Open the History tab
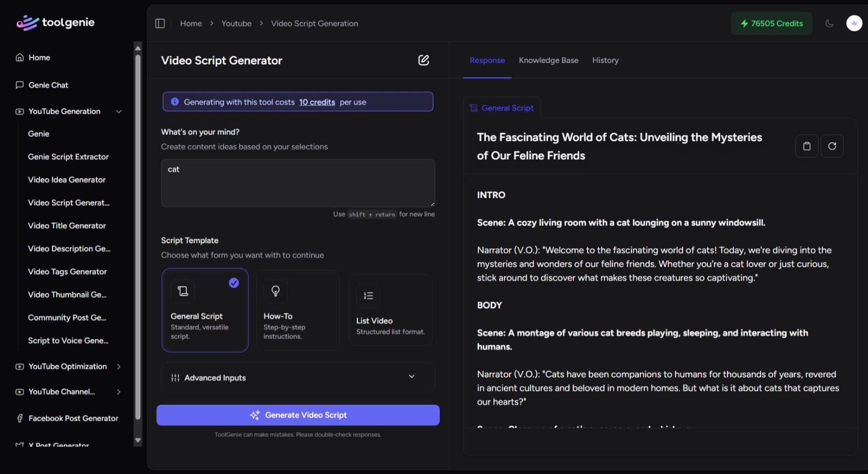The width and height of the screenshot is (868, 474). [x=605, y=60]
